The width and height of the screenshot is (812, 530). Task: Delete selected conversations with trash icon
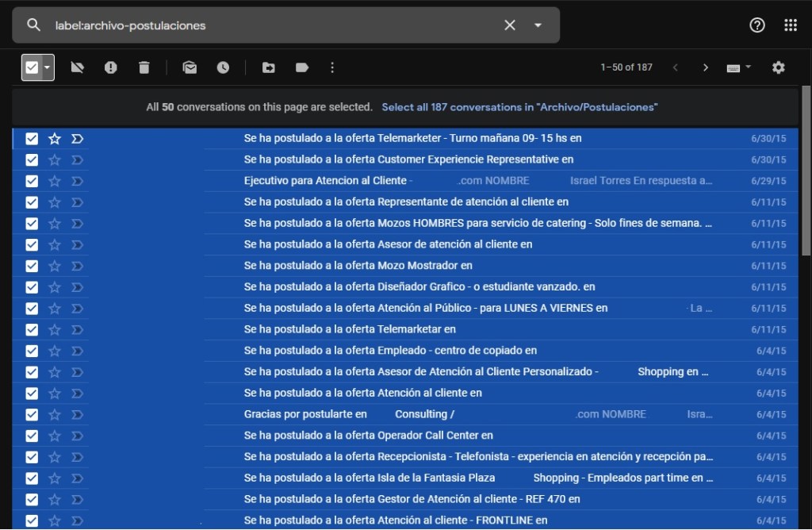point(144,67)
